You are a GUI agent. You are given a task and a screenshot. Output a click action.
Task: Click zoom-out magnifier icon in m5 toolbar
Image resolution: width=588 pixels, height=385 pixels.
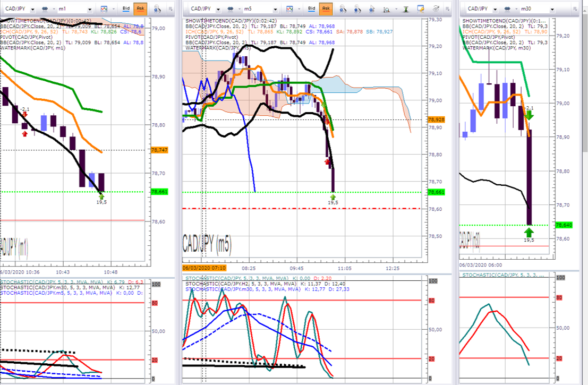pyautogui.click(x=357, y=9)
